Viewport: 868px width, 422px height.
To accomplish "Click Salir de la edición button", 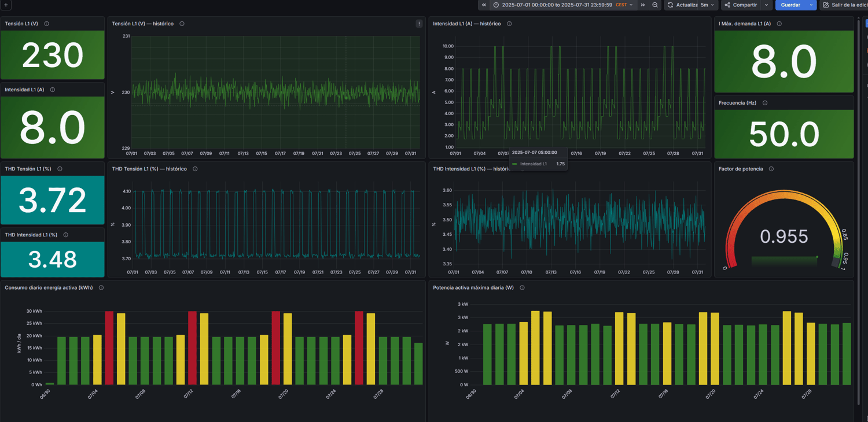I will pos(844,5).
